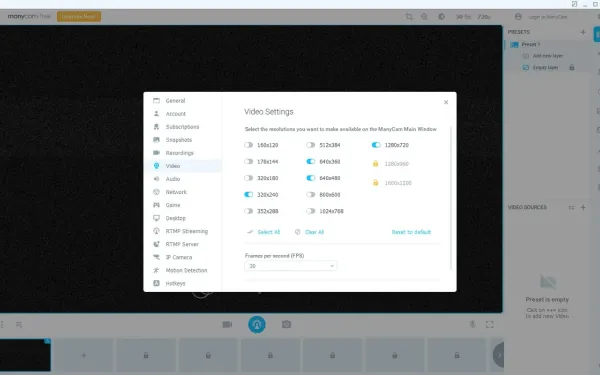The image size is (600, 375).
Task: Select Preset 1 in Presets panel
Action: [x=530, y=44]
